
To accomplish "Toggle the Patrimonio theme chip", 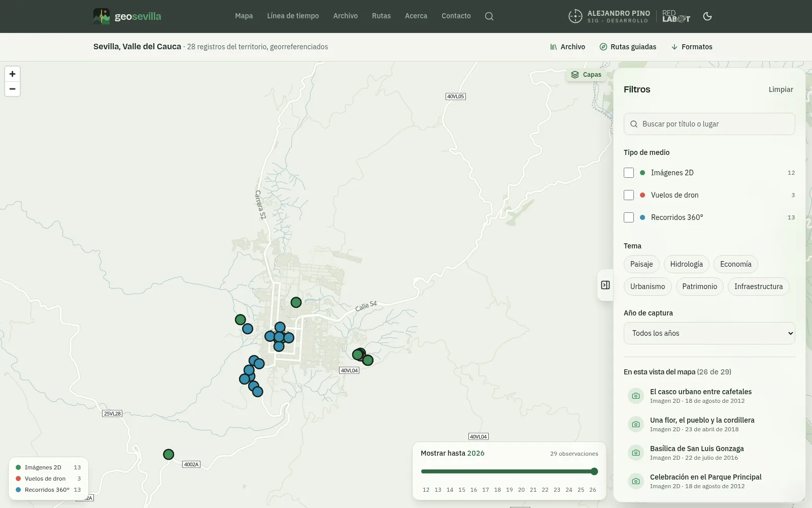I will pos(700,287).
